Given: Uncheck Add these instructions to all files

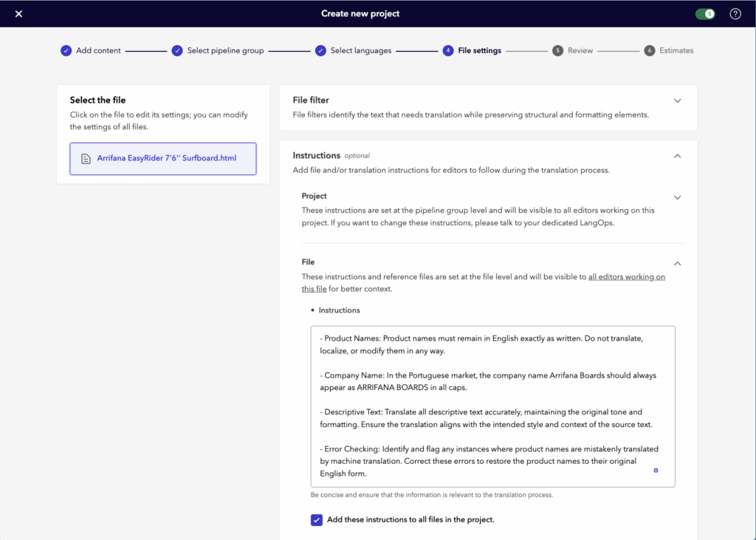Looking at the screenshot, I should [317, 520].
